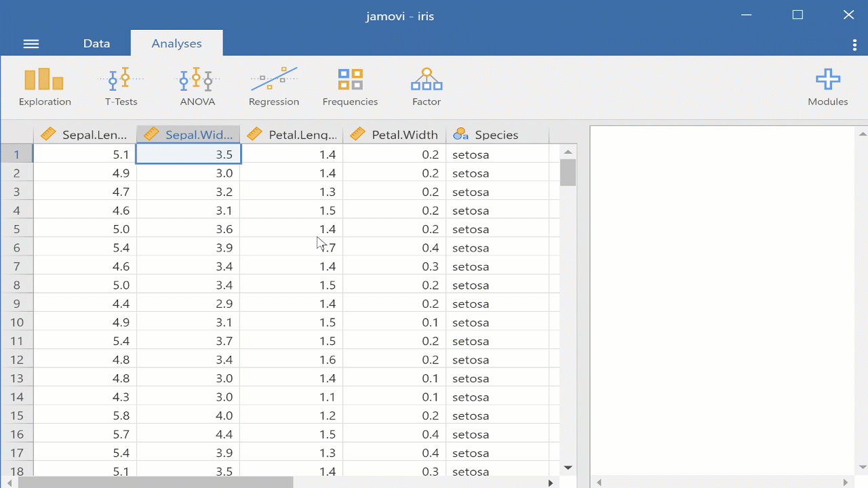Screen dimensions: 868x488
Task: Click the ruler icon on Petal.Leng column
Action: (253, 134)
